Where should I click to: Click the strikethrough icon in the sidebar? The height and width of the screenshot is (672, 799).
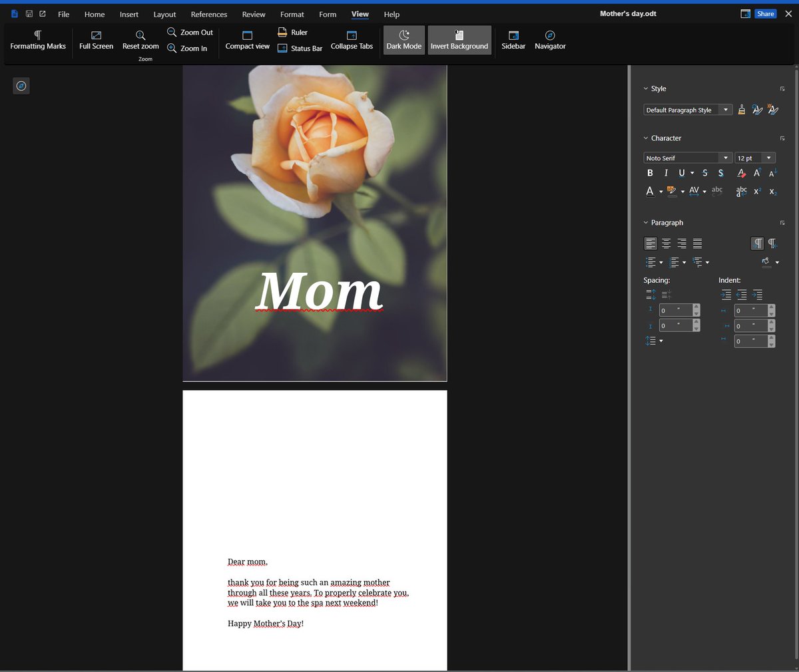pyautogui.click(x=705, y=173)
